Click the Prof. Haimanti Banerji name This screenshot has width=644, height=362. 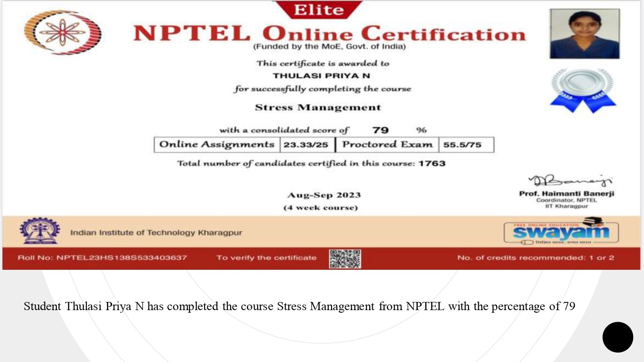(x=567, y=193)
